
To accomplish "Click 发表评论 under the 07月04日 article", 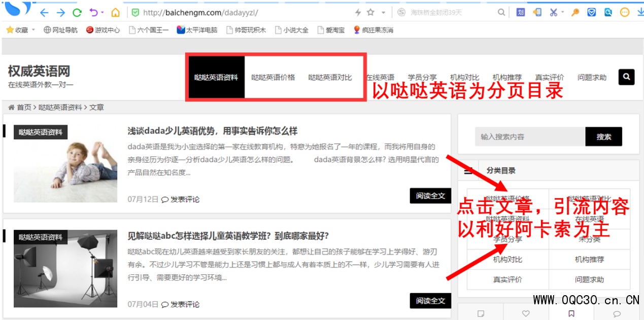I will click(181, 304).
